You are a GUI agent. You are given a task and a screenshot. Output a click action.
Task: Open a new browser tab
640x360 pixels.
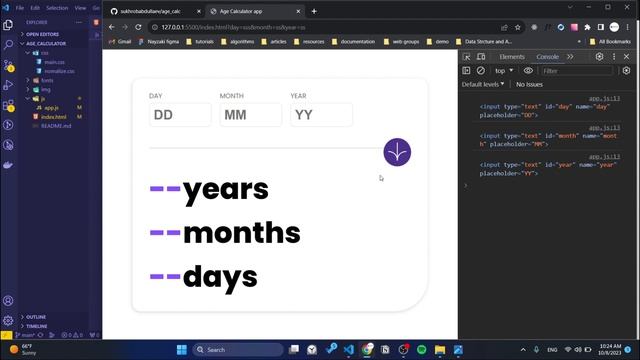314,11
